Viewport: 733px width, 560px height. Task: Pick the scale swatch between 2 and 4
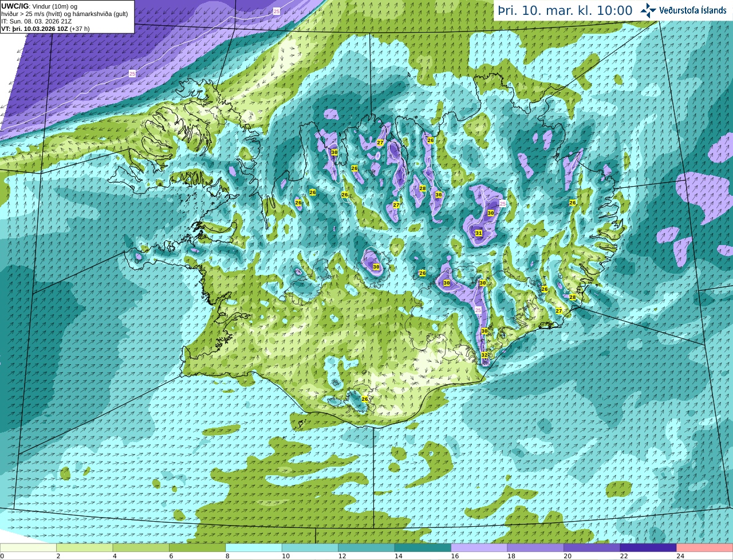85,547
